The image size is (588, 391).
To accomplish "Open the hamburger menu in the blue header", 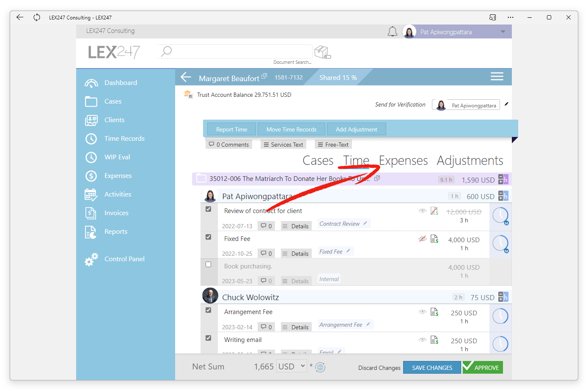I will click(x=497, y=77).
